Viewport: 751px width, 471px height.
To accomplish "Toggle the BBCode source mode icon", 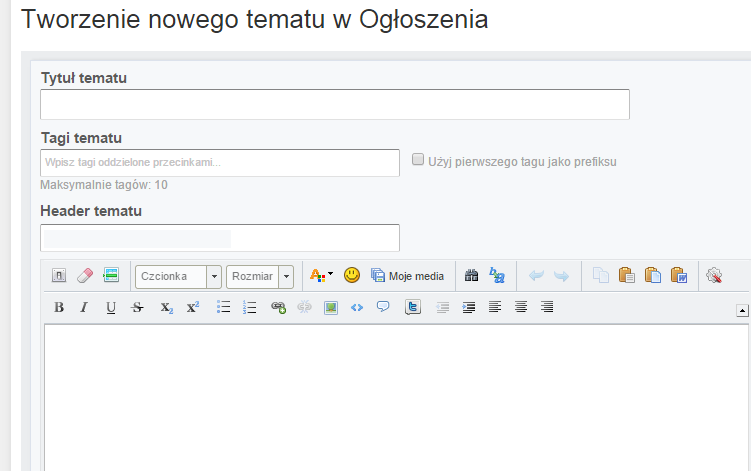I will 59,276.
